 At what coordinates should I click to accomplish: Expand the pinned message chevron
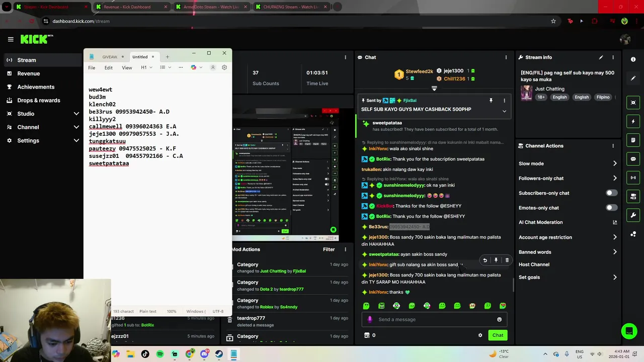(504, 111)
